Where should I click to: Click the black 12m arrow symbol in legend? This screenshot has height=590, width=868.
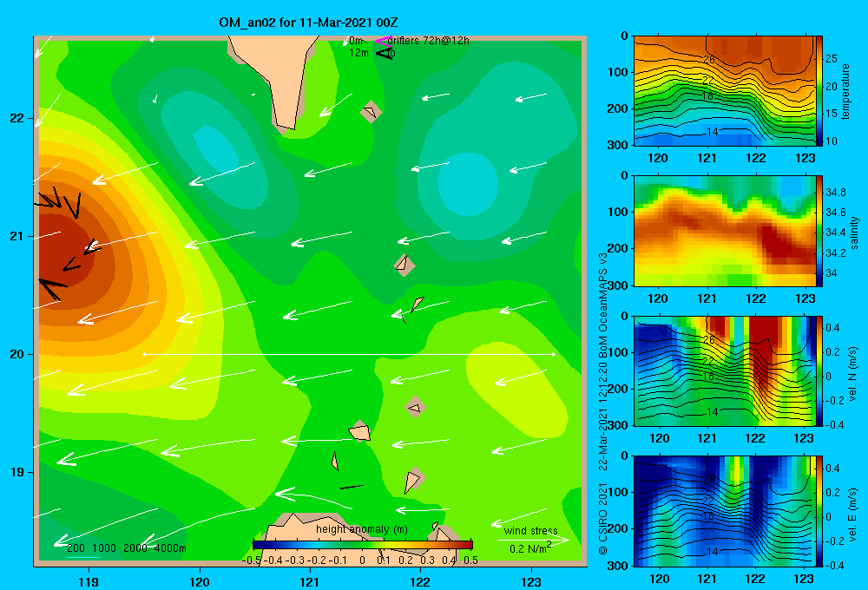tap(385, 53)
